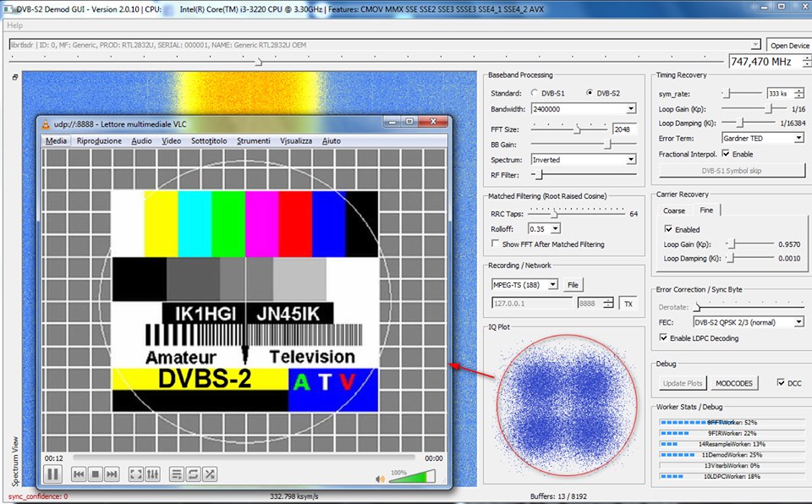
Task: Select the DVB-S1 standard radio button
Action: pyautogui.click(x=535, y=92)
